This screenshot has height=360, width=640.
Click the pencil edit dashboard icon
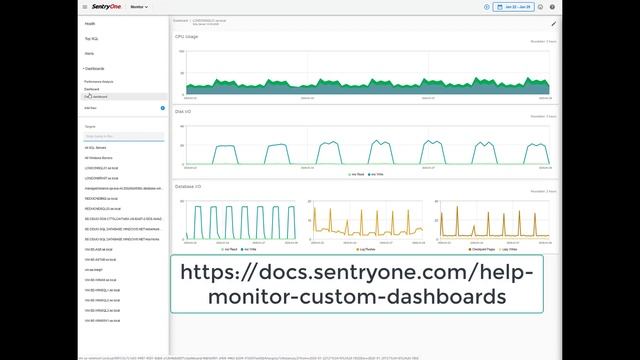coord(553,24)
